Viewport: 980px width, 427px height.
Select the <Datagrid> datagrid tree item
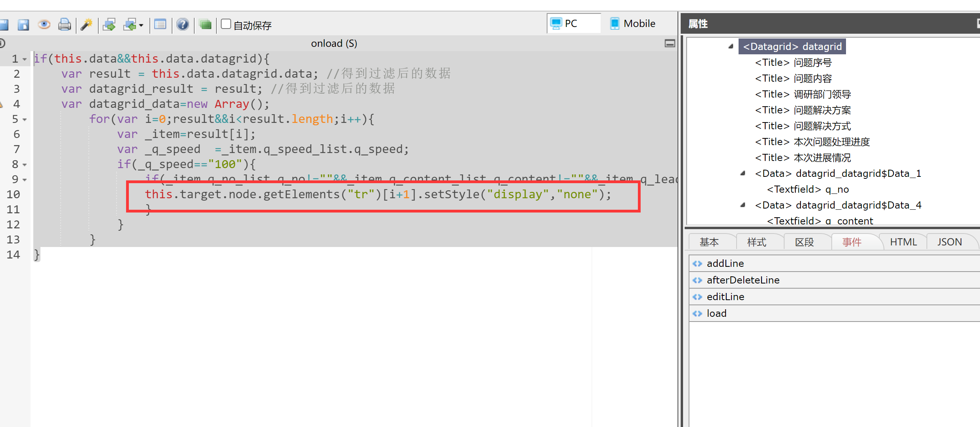click(792, 46)
